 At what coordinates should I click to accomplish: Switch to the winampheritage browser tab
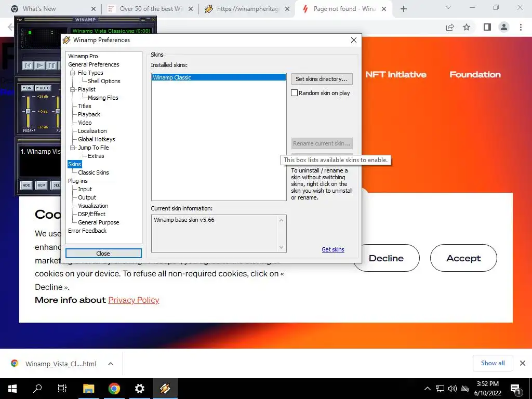(x=246, y=9)
